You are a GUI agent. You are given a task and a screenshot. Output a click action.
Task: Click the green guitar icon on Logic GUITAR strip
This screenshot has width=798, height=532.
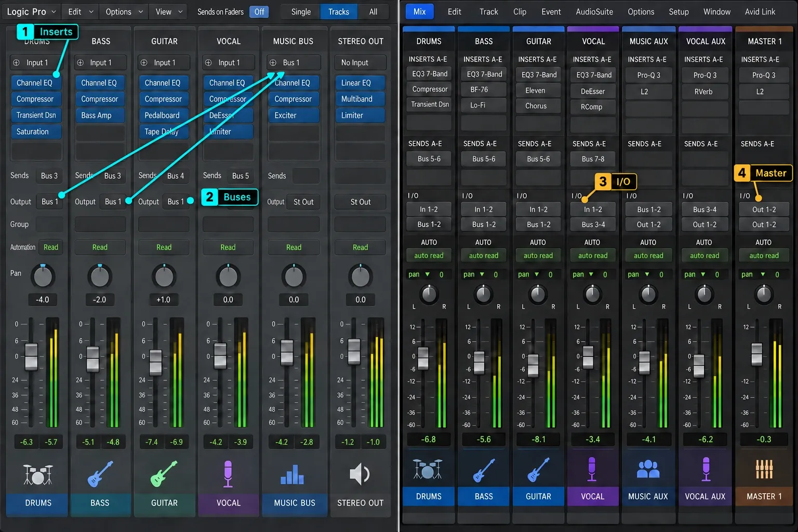coord(164,474)
